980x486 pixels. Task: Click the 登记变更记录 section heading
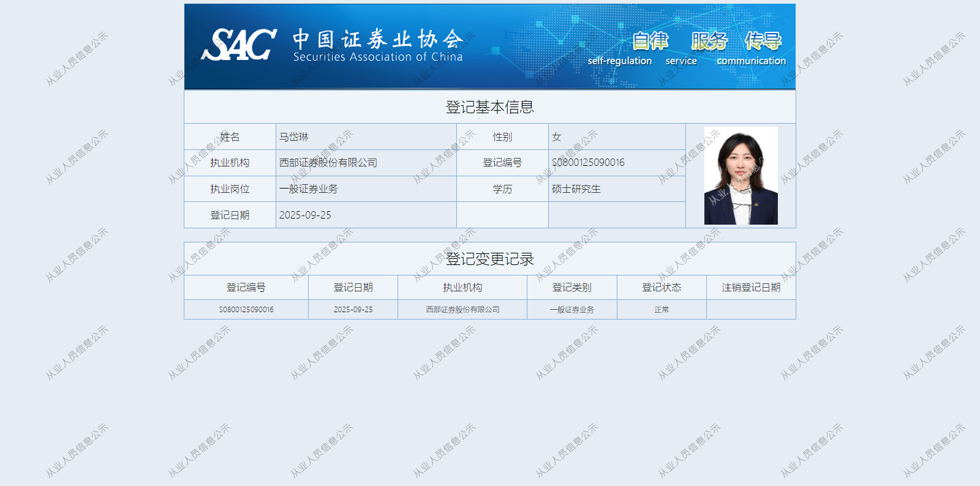pyautogui.click(x=489, y=259)
